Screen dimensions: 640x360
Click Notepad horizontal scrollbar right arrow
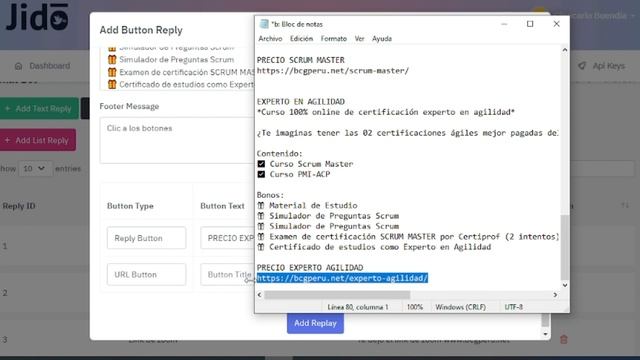click(555, 295)
